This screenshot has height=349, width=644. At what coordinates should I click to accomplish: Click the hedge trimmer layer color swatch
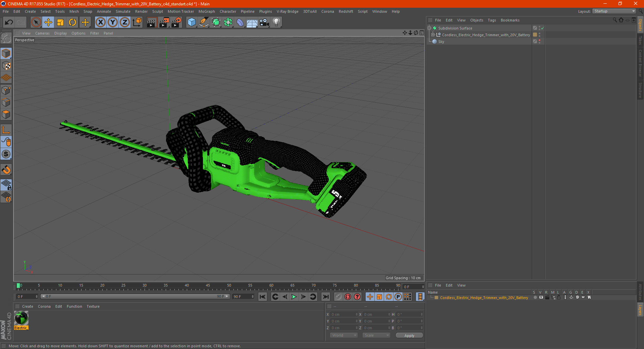pos(436,298)
